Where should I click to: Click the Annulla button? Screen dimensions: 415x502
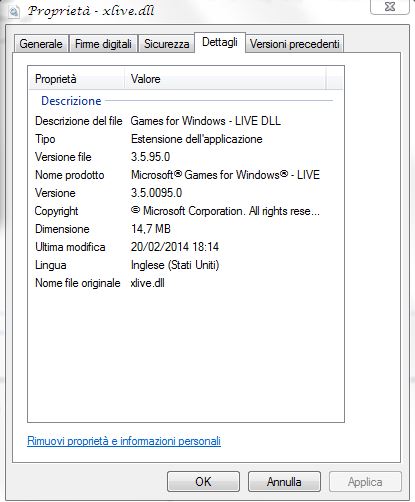tap(284, 481)
